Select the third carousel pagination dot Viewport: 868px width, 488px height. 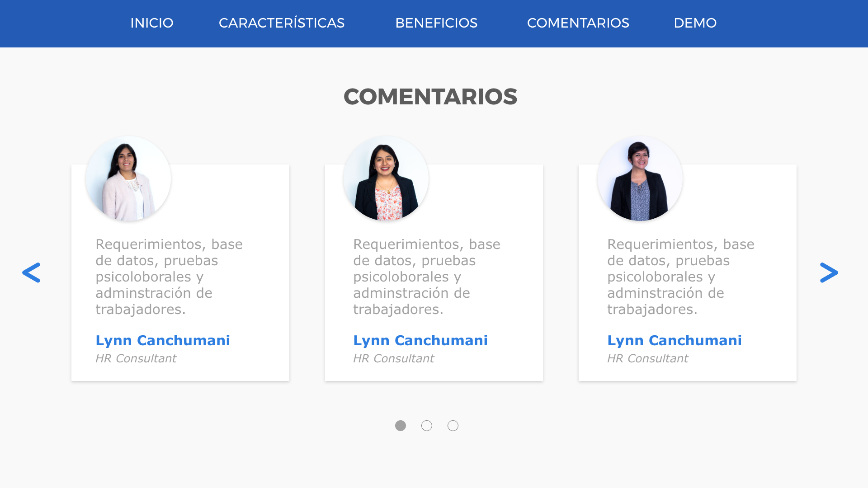coord(453,426)
